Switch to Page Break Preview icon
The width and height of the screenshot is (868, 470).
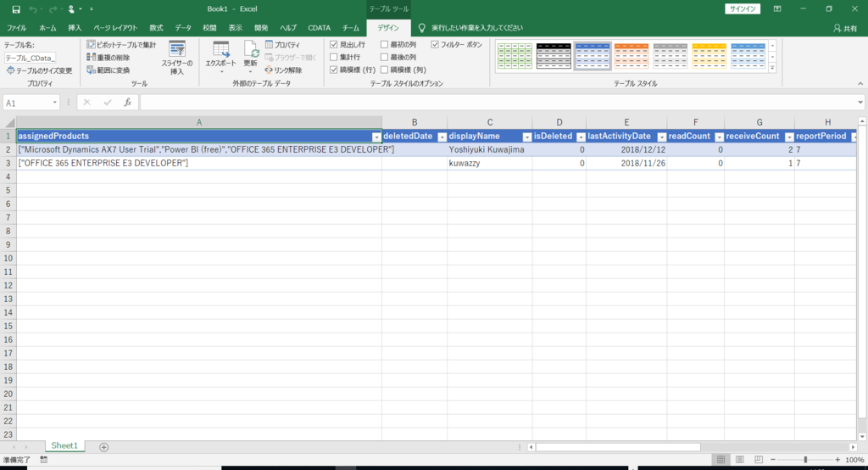tap(759, 460)
